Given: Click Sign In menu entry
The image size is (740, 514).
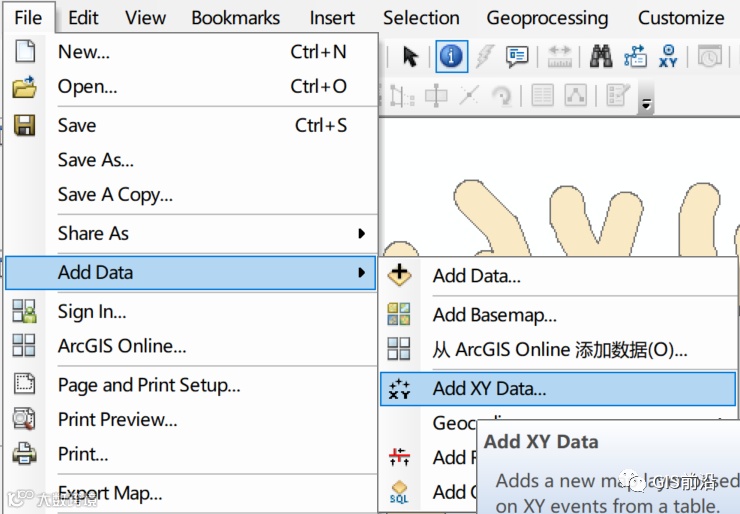Looking at the screenshot, I should coord(92,311).
